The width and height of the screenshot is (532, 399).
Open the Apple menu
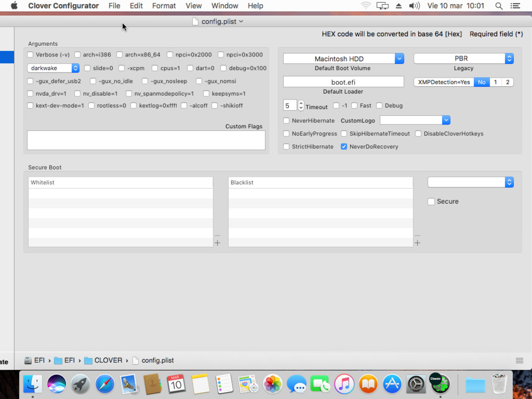pos(14,6)
